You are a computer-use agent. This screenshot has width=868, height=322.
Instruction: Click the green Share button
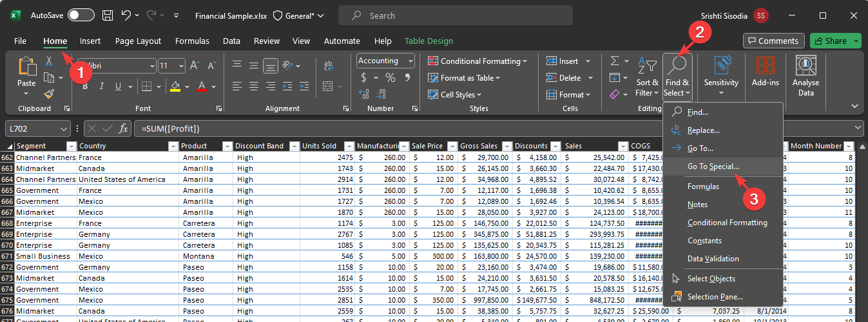point(835,41)
